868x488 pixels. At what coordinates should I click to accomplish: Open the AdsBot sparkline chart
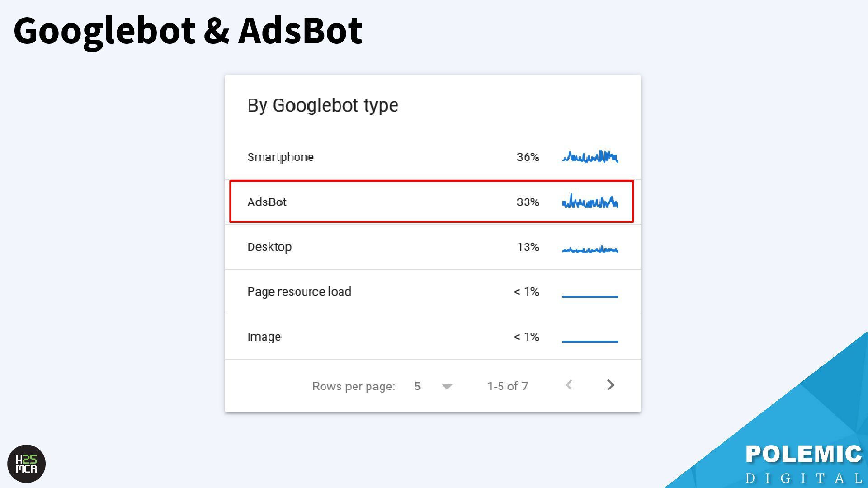click(590, 202)
